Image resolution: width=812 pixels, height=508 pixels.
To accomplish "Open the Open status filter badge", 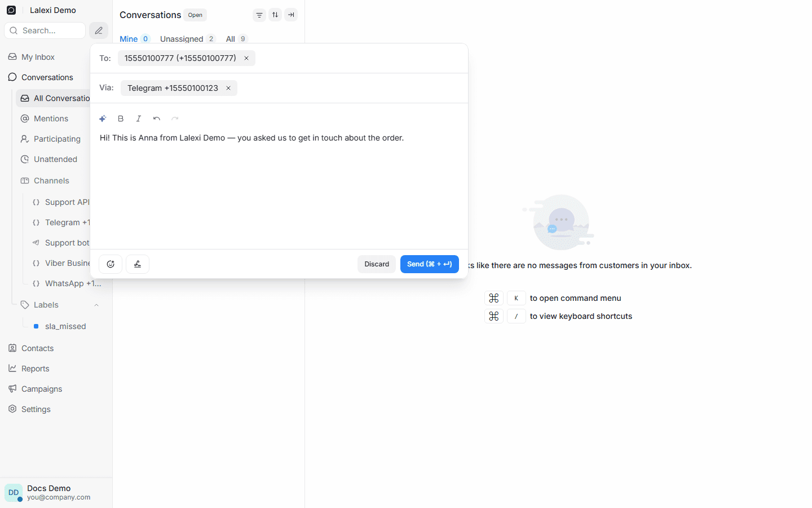I will [195, 15].
